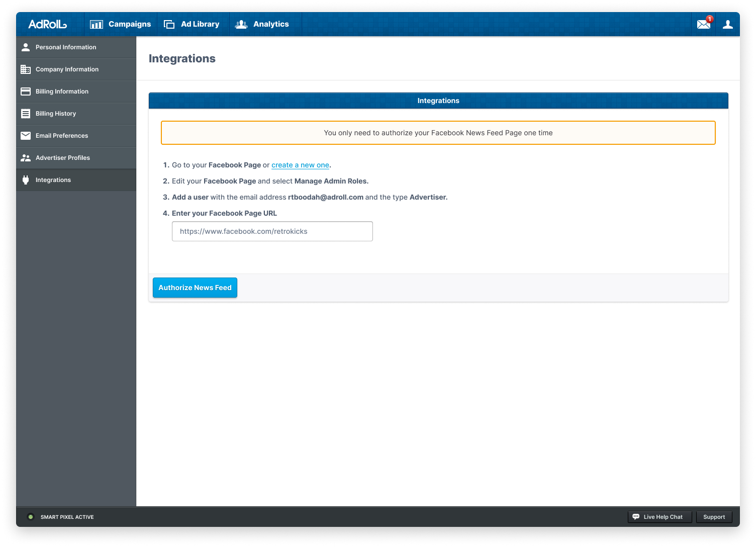756x547 pixels.
Task: Click the Billing Information credit card icon
Action: click(26, 92)
